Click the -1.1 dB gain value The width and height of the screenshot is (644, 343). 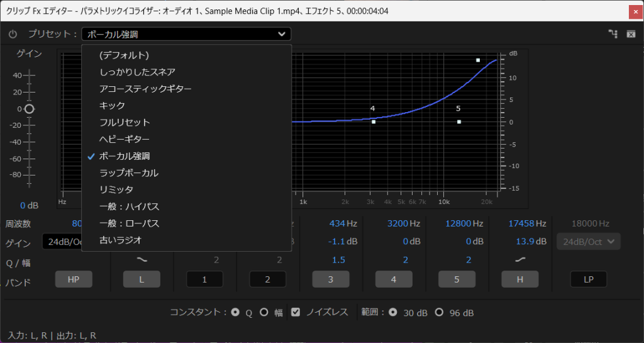pos(343,242)
